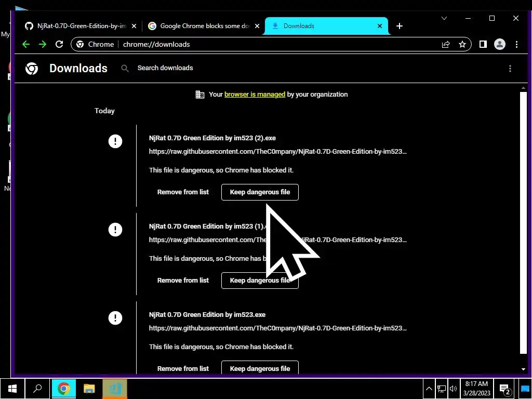
Task: Remove im523 (1).exe from list
Action: pos(183,280)
